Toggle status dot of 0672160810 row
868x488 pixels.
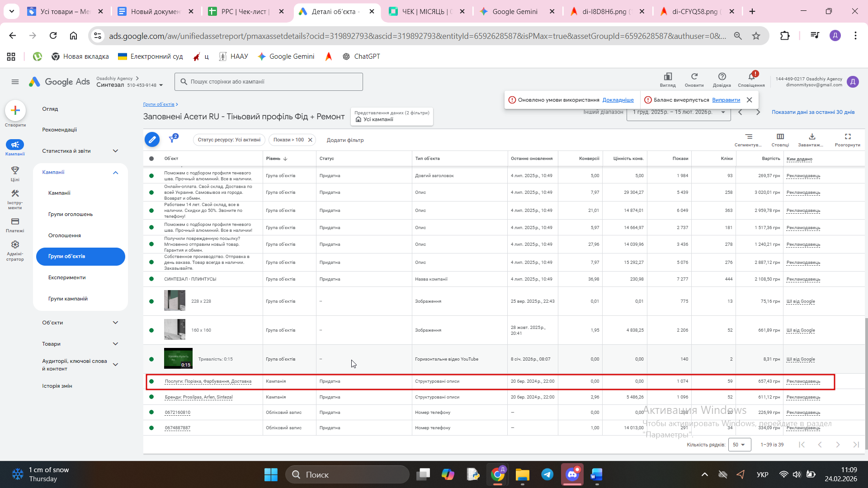[x=151, y=413]
